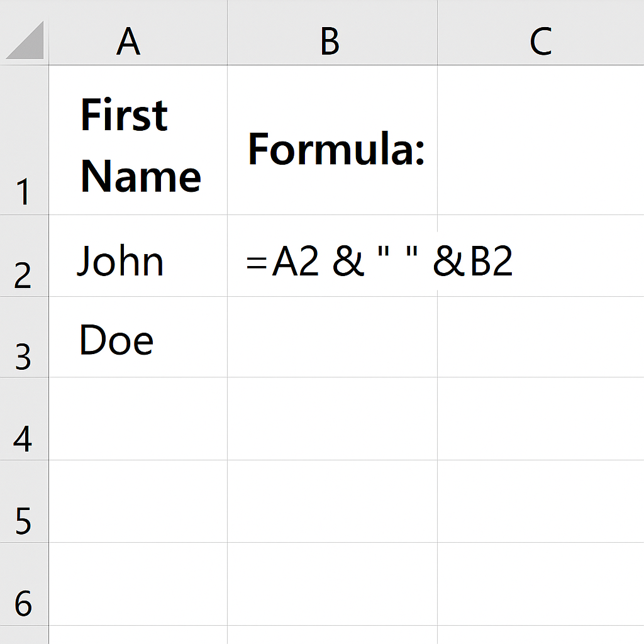Image resolution: width=644 pixels, height=644 pixels.
Task: Select empty cell B3
Action: click(x=332, y=337)
